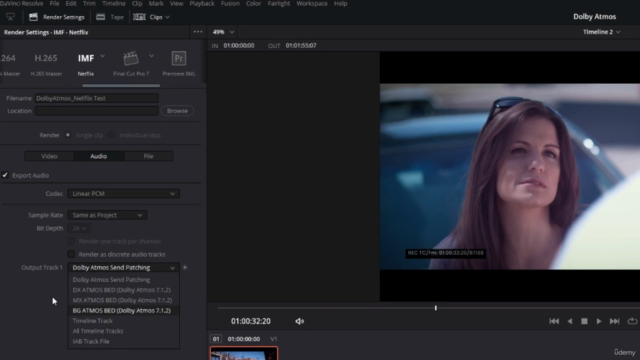Open the Sample Rate dropdown
Image resolution: width=640 pixels, height=360 pixels.
pos(107,215)
